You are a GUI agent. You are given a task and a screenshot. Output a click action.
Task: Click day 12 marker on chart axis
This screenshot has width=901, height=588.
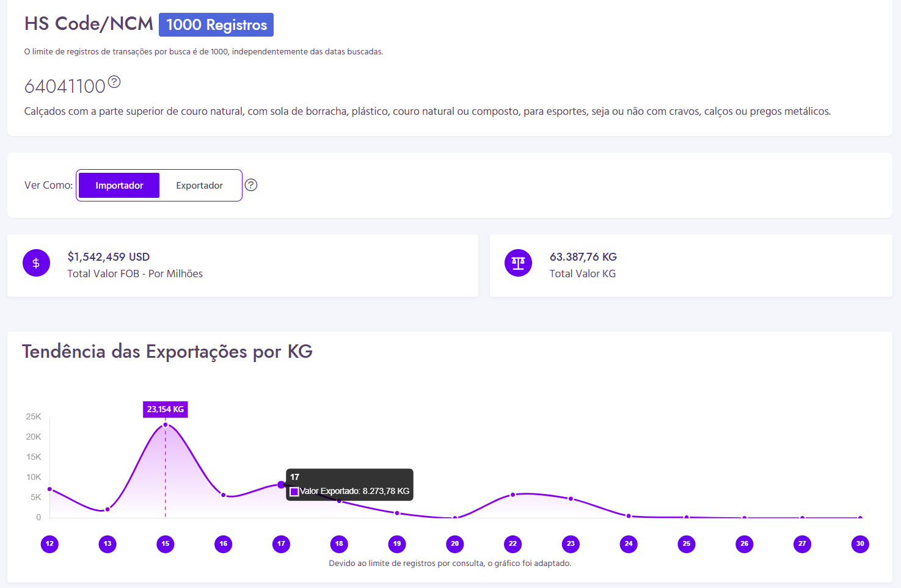[49, 543]
